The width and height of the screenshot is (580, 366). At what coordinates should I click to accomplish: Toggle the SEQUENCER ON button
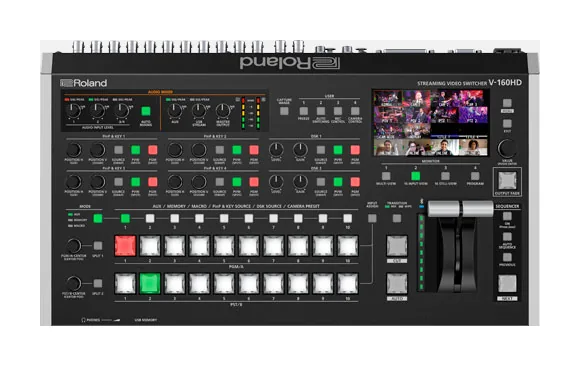(507, 216)
